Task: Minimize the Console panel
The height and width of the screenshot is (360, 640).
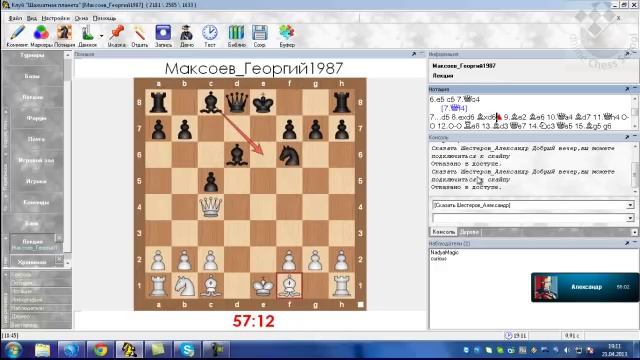Action: tap(635, 137)
